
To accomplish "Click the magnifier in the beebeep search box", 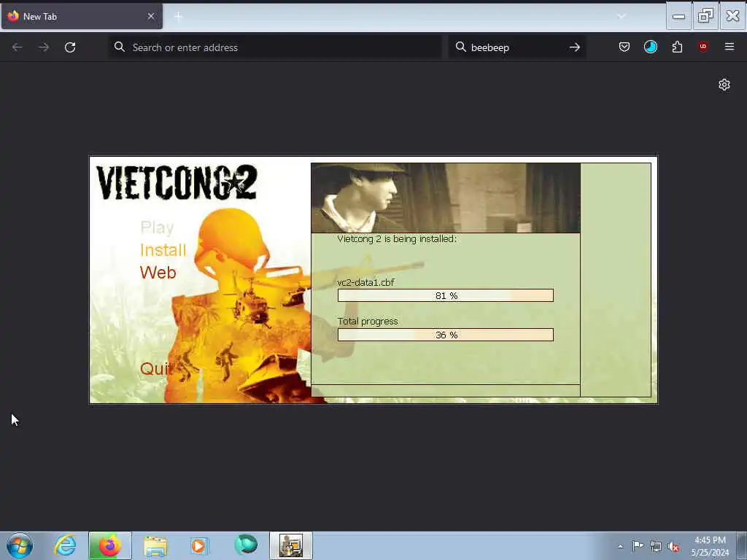I will pos(461,47).
